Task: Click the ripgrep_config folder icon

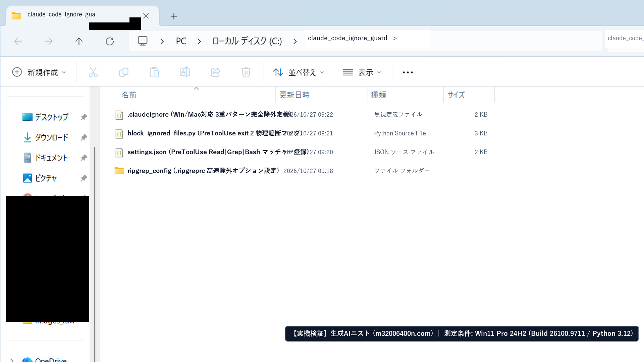Action: 119,171
